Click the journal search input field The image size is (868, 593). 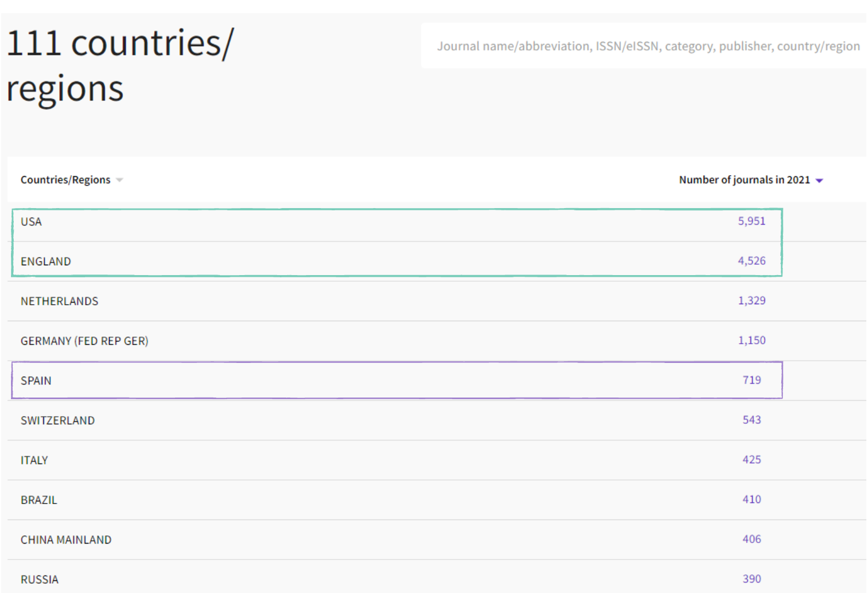coord(644,46)
